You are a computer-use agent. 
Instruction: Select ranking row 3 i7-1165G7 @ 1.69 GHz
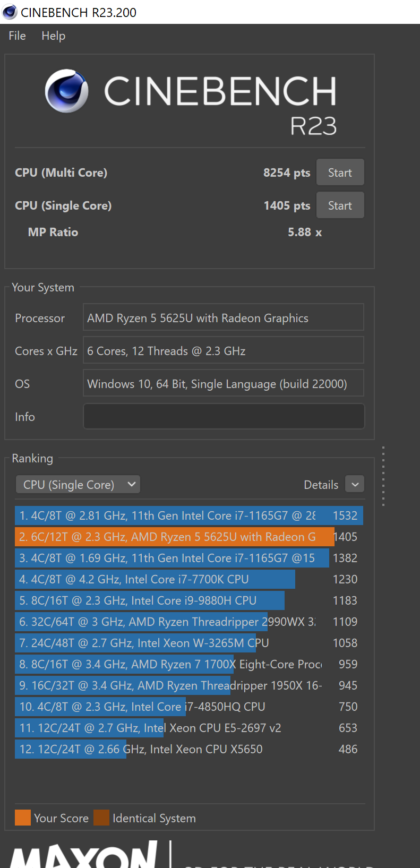click(189, 558)
